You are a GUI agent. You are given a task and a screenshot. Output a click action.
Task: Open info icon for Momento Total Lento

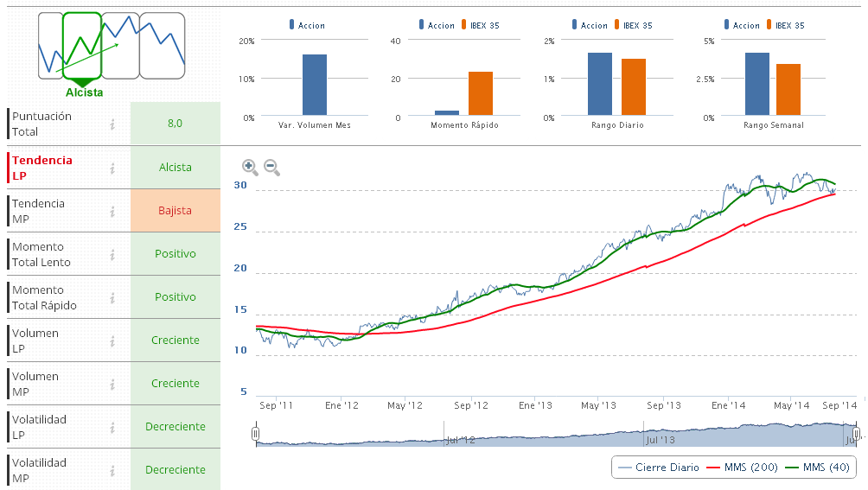tap(112, 254)
